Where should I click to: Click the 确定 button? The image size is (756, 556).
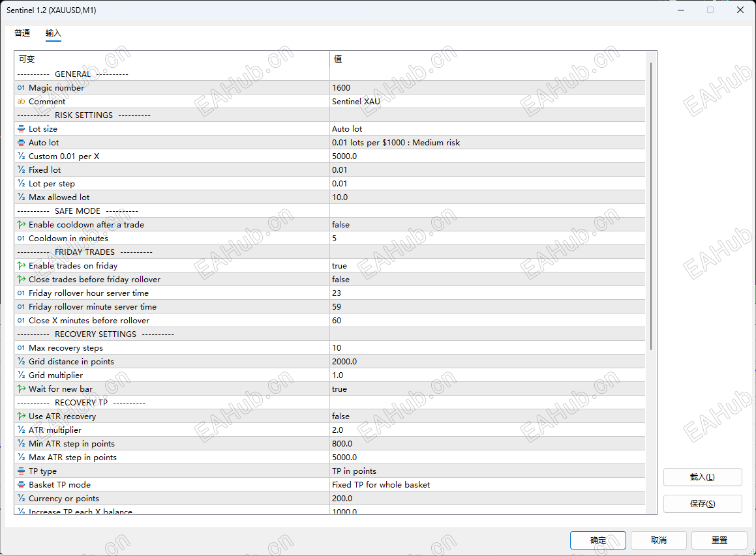pos(598,540)
